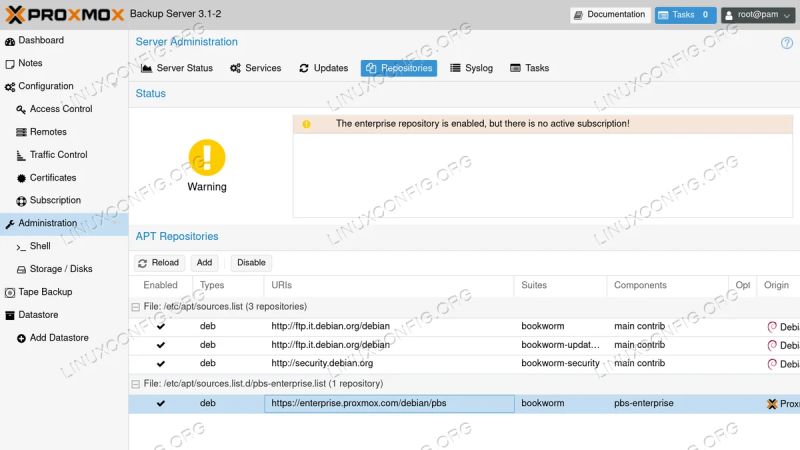
Task: Select Access Control in the sidebar
Action: tap(64, 109)
